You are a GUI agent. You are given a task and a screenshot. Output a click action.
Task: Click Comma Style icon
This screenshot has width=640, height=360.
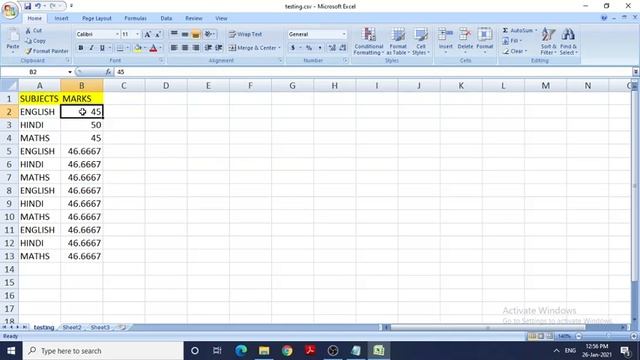[320, 48]
